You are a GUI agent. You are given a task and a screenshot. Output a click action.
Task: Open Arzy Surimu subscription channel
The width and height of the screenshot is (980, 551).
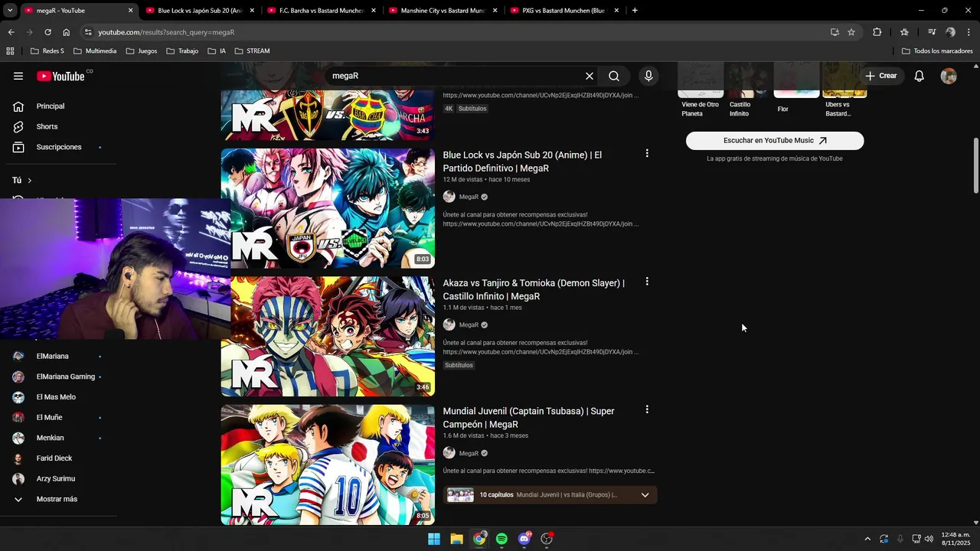57,479
